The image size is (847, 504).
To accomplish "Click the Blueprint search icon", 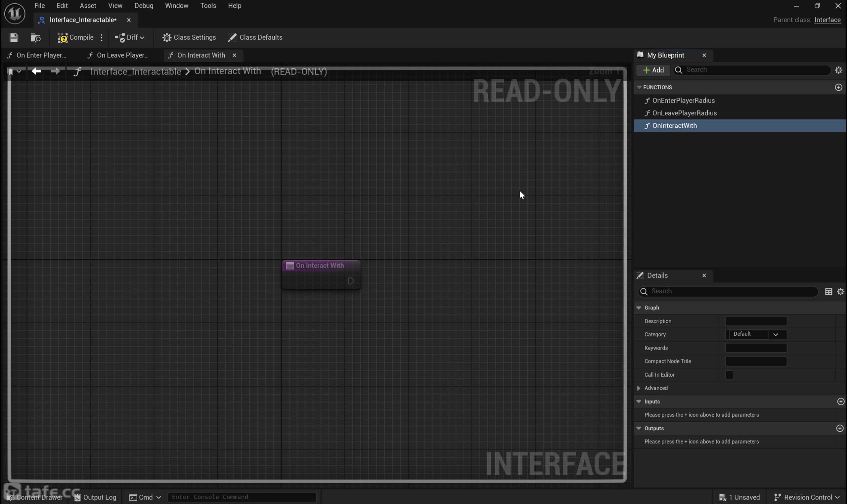I will 679,69.
